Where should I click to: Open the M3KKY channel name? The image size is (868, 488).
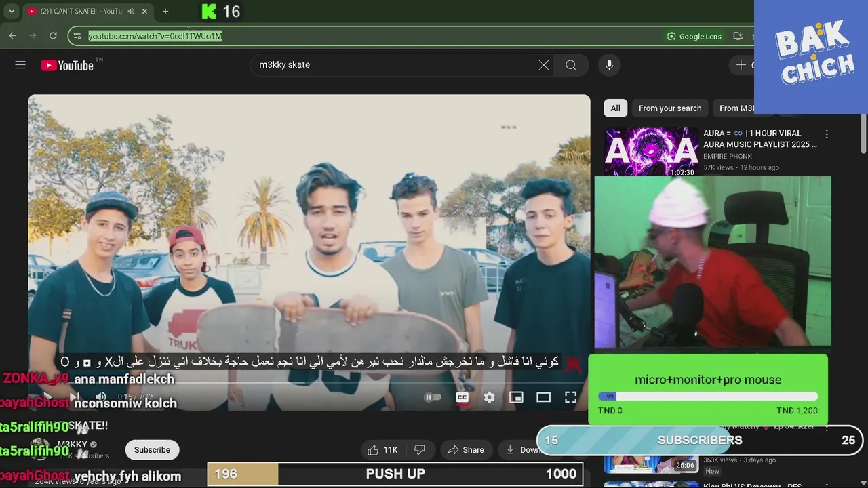[x=73, y=445]
